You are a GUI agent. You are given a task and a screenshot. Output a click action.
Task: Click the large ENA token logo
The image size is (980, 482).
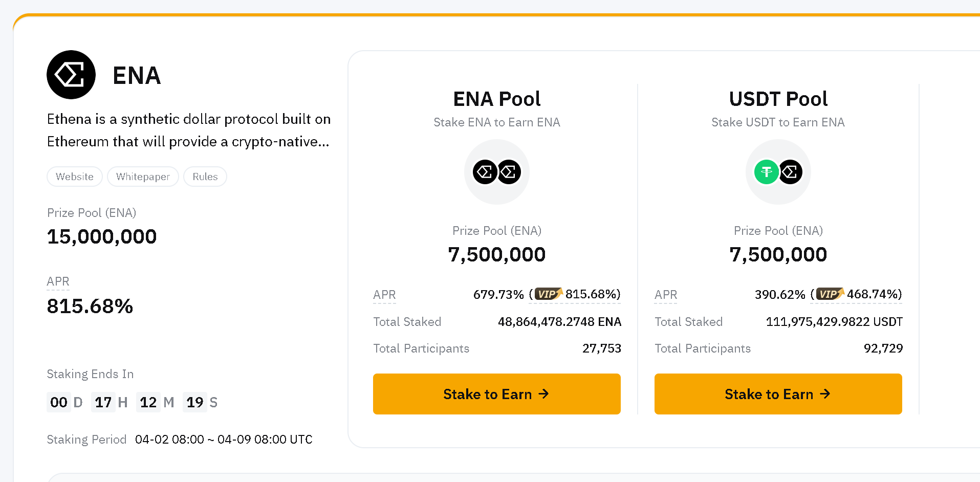coord(71,75)
